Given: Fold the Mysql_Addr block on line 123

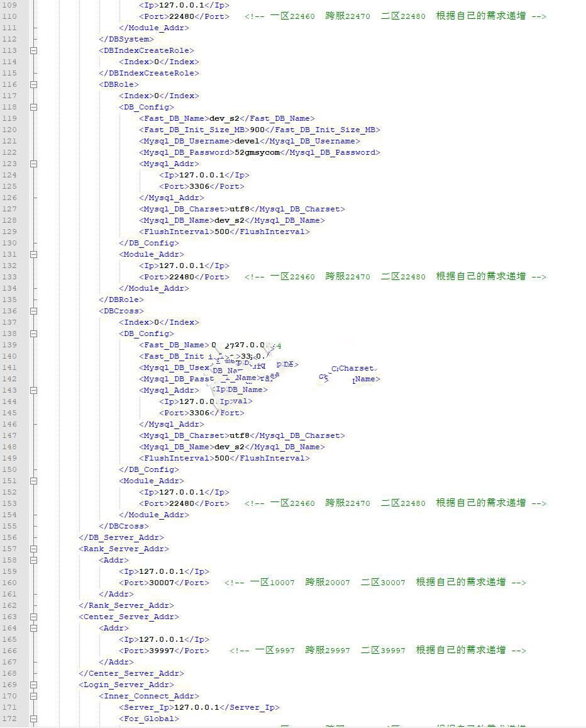Looking at the screenshot, I should pyautogui.click(x=33, y=164).
